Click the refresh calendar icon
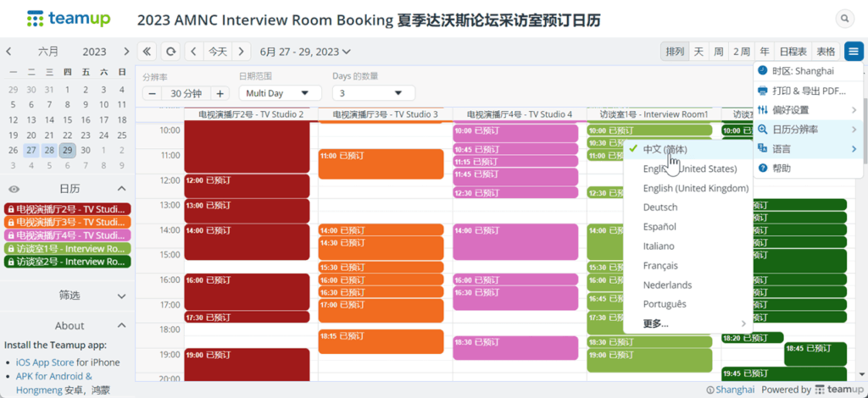Viewport: 868px width, 398px height. point(171,52)
